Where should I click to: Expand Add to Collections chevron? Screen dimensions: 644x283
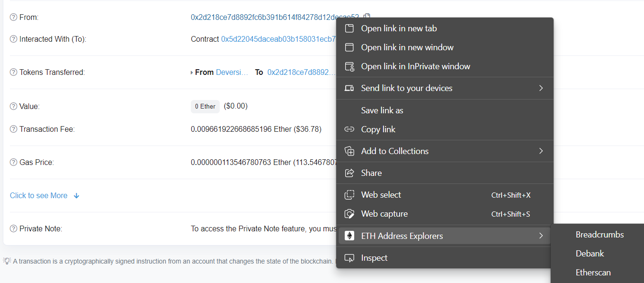[x=541, y=151]
